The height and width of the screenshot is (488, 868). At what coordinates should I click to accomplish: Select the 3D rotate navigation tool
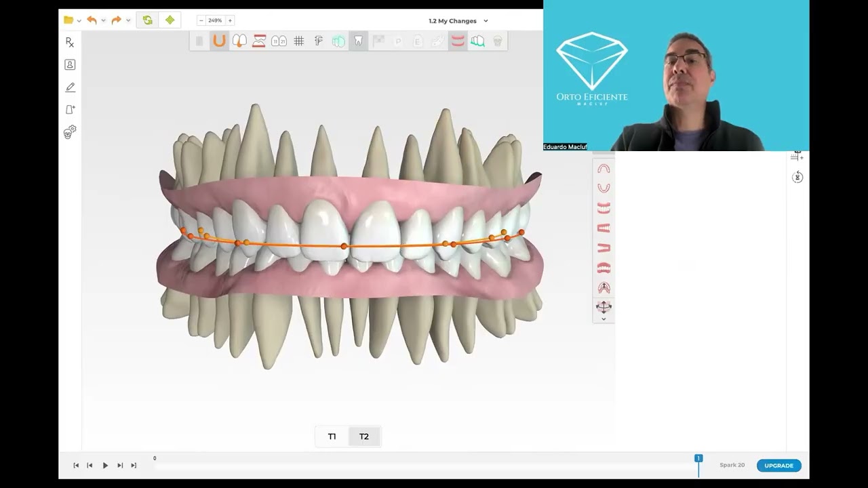[x=604, y=307]
